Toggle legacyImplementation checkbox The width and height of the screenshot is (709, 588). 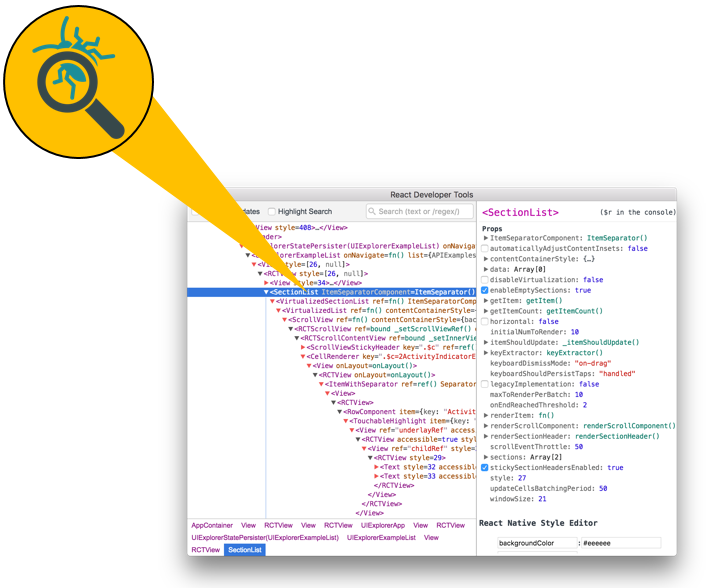[485, 384]
